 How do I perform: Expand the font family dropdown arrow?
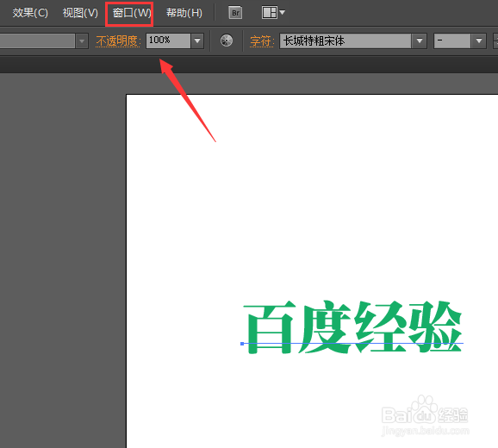[420, 40]
